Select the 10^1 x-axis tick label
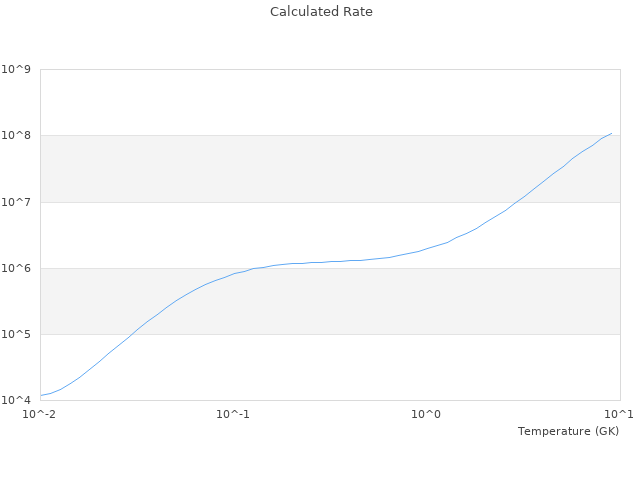The width and height of the screenshot is (640, 480). (x=620, y=414)
